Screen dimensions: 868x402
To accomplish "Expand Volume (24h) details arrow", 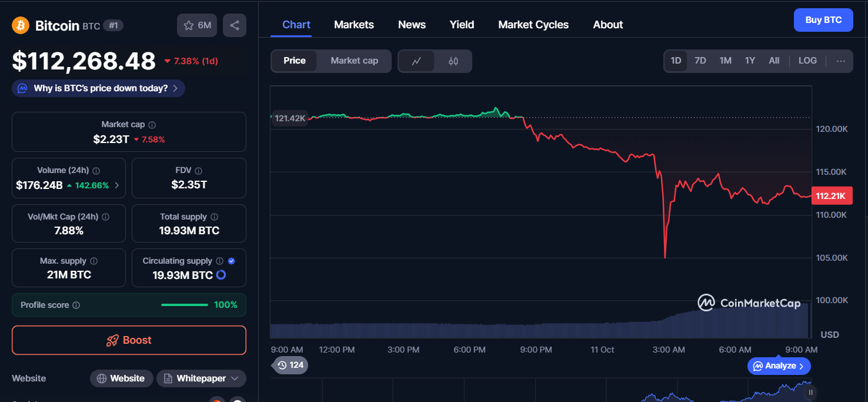I will click(116, 185).
